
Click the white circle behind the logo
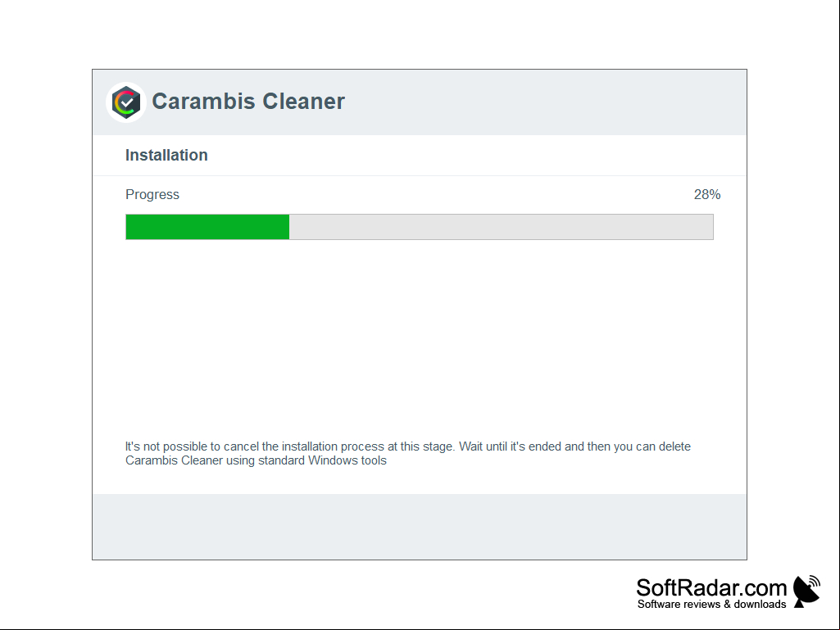tap(126, 102)
